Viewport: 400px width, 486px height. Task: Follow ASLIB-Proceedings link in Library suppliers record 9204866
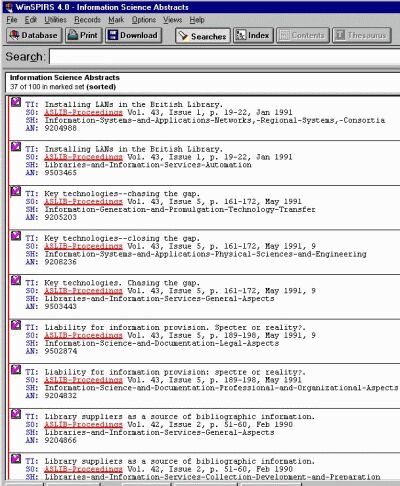click(x=84, y=425)
